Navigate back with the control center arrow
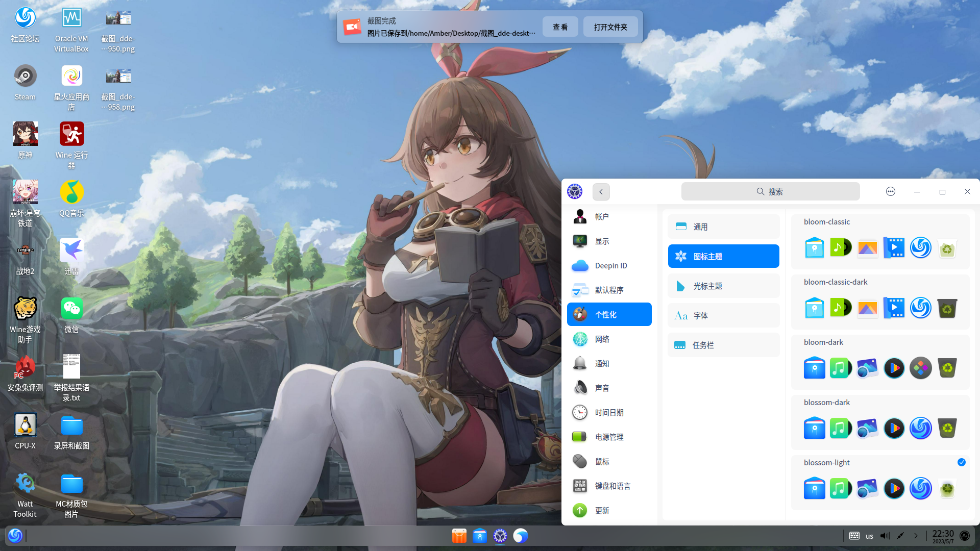Viewport: 980px width, 551px height. tap(601, 192)
